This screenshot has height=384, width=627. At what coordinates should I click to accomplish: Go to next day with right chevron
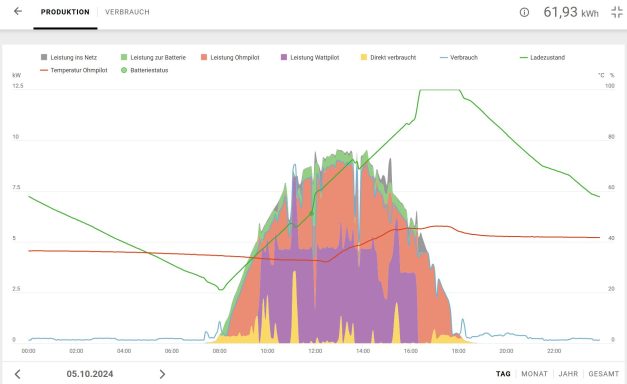[162, 374]
